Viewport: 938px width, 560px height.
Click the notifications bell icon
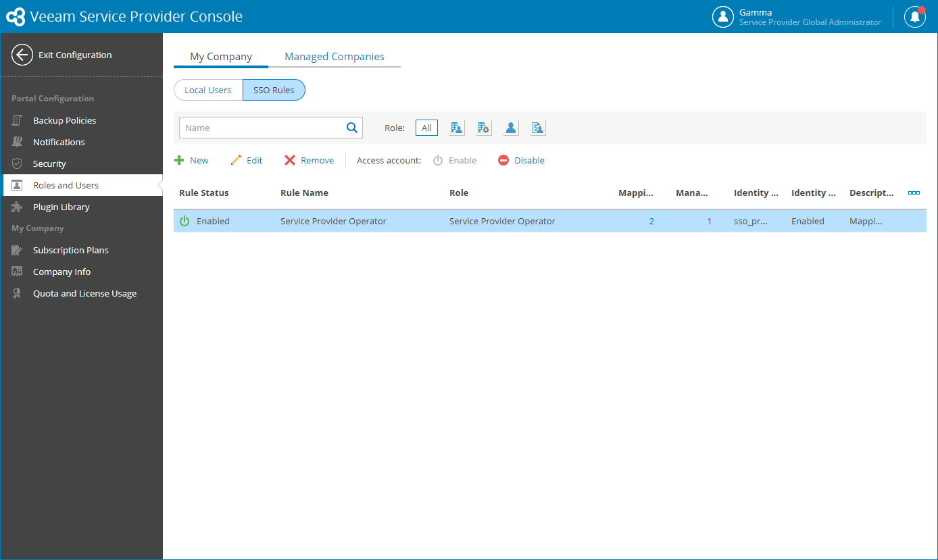(915, 17)
